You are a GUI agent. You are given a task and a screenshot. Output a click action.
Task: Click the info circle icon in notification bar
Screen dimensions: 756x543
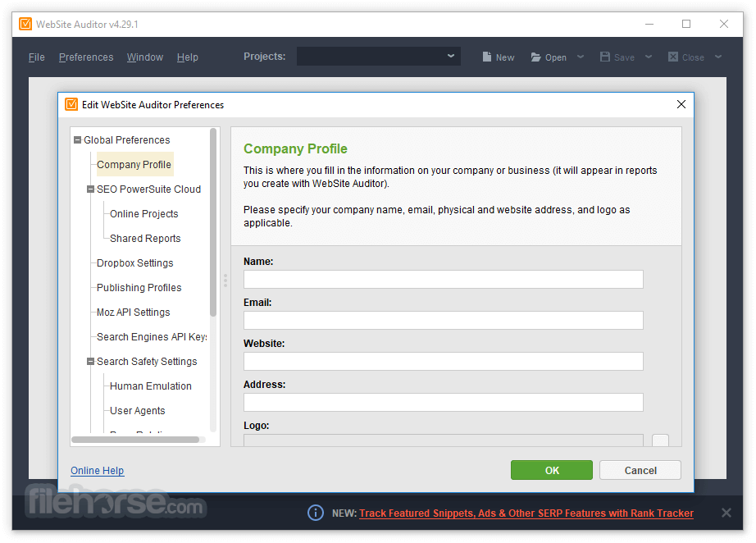(316, 513)
